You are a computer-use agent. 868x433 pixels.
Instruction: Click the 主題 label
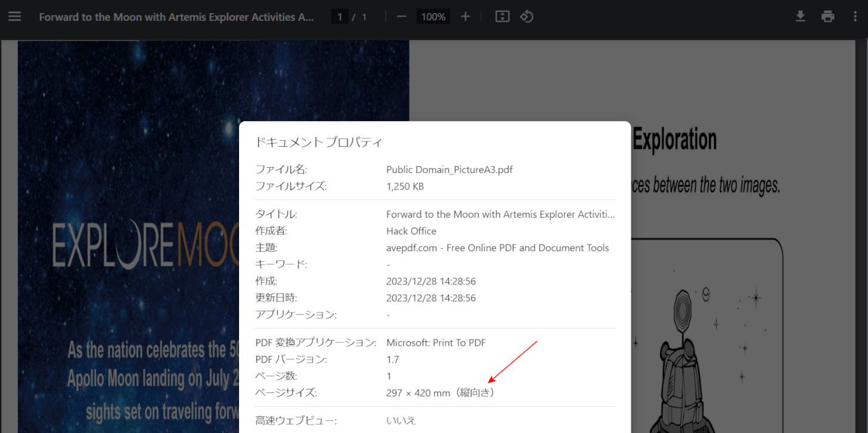[x=266, y=248]
